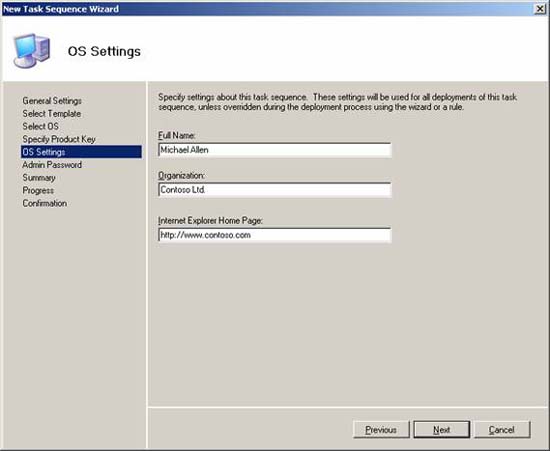Click the New Task Sequence Wizard title bar

pyautogui.click(x=267, y=9)
